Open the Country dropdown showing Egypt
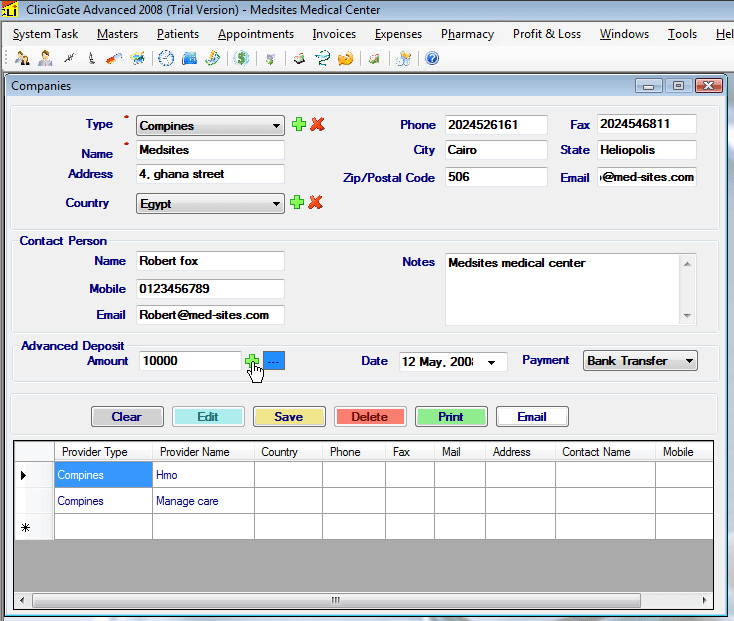Screen dimensions: 734x621 pos(210,204)
